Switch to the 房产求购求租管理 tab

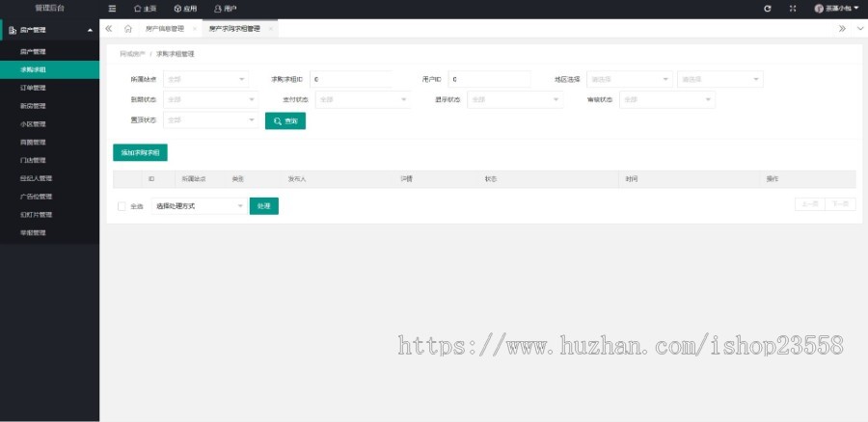pyautogui.click(x=234, y=29)
